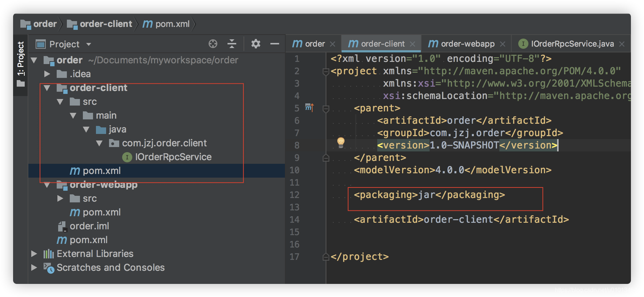
Task: Select the order-webapp module row
Action: coord(157,185)
